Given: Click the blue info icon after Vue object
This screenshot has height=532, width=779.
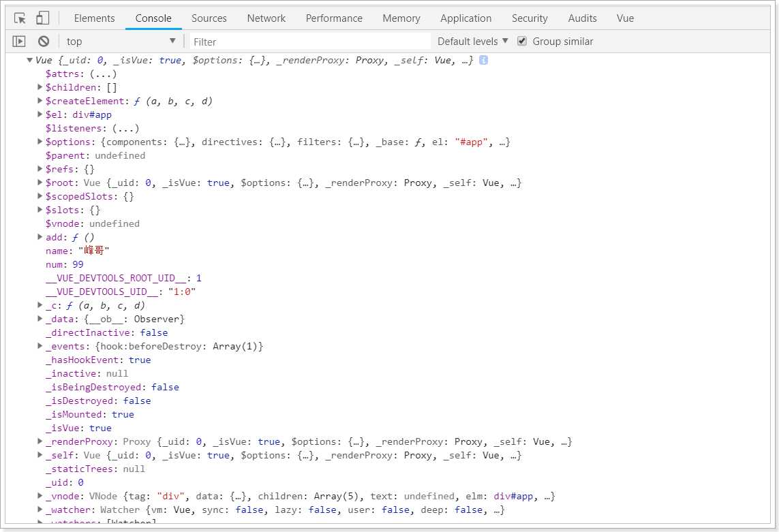Looking at the screenshot, I should 483,60.
